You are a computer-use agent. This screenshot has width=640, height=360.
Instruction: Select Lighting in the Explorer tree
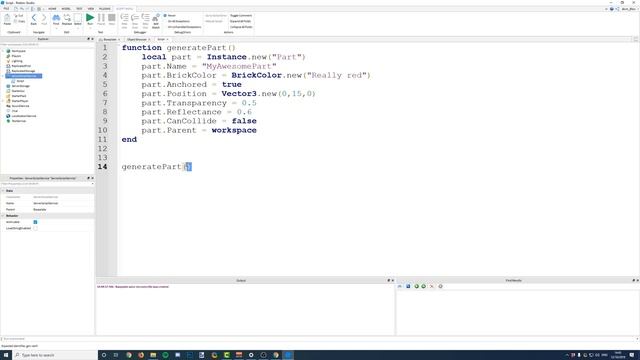(x=17, y=61)
